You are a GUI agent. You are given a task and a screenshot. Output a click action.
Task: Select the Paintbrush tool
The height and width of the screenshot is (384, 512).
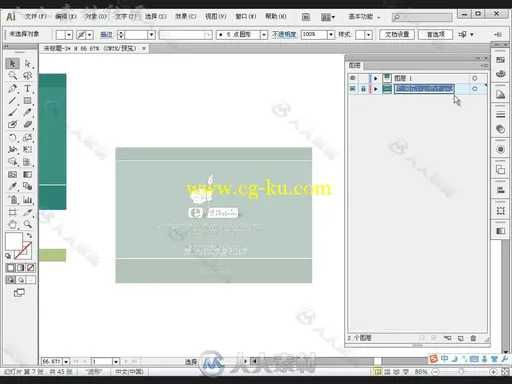(12, 112)
